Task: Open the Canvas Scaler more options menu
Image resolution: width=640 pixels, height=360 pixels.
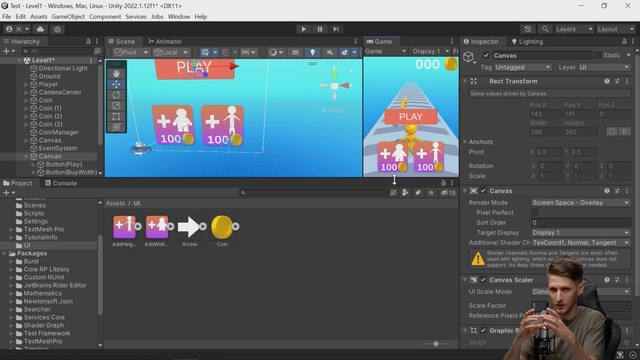Action: (627, 280)
